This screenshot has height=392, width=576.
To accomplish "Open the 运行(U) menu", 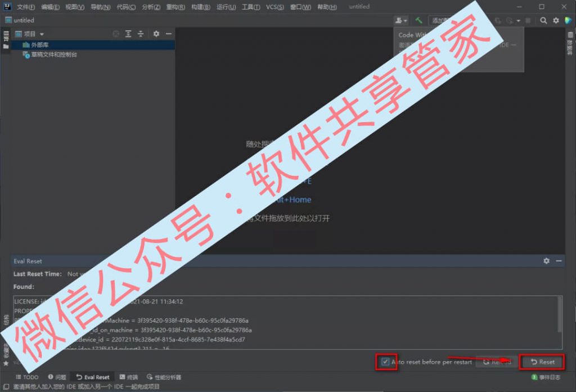I will [x=226, y=7].
